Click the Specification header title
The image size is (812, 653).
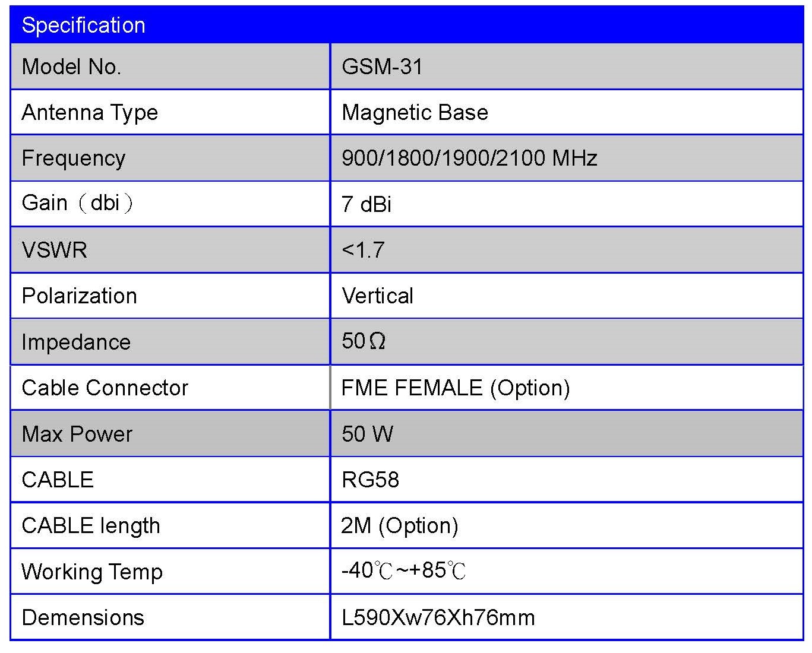(83, 26)
